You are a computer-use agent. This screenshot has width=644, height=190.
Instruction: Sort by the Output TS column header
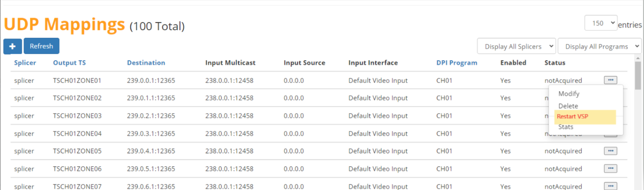(69, 63)
